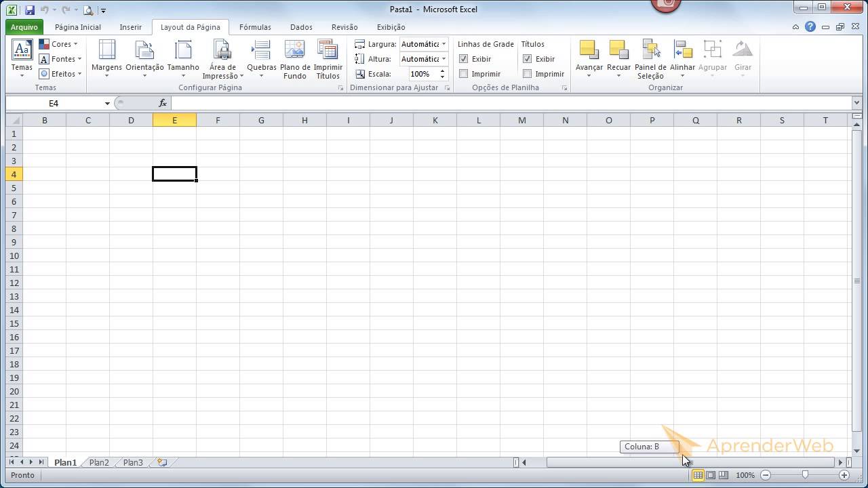
Task: Click the zoom in plus button
Action: 844,475
